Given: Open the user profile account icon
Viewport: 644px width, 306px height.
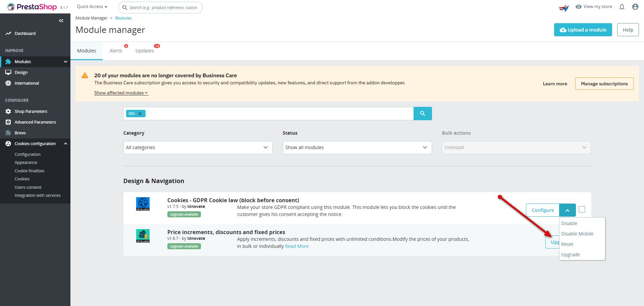Looking at the screenshot, I should coord(635,7).
